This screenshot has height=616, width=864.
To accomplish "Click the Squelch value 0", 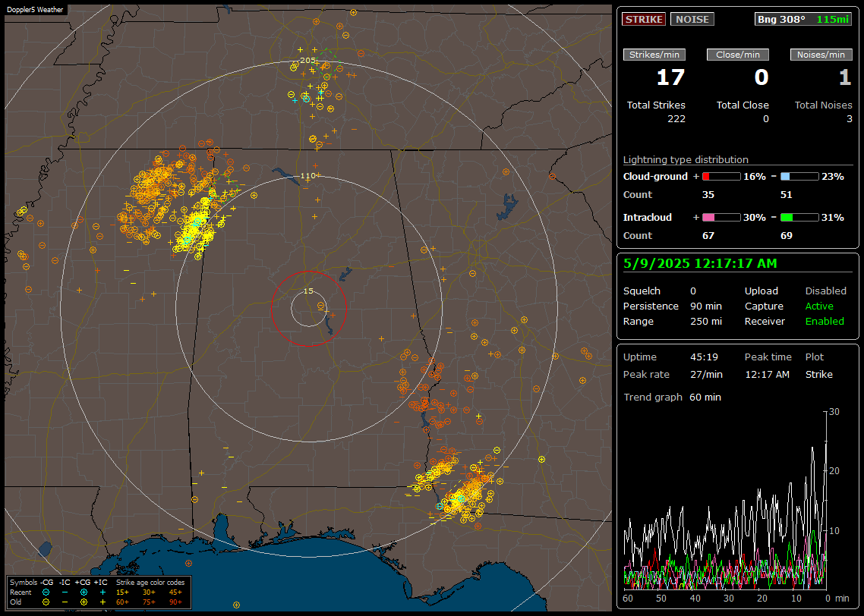I will click(x=693, y=291).
